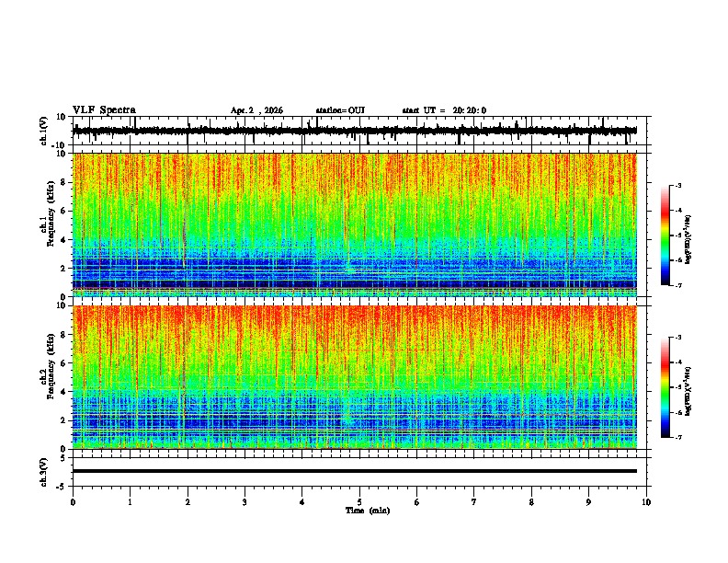Click the 'ch.1 (V)' axis label

click(44, 131)
